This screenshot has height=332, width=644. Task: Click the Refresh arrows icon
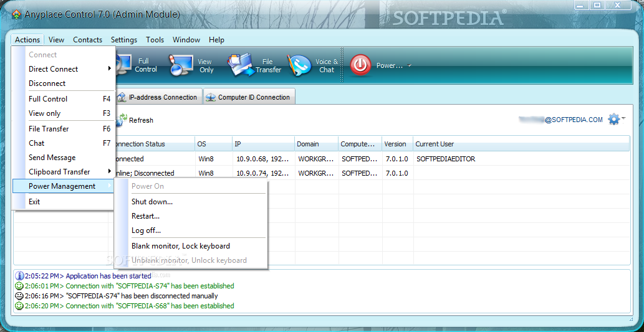[121, 120]
